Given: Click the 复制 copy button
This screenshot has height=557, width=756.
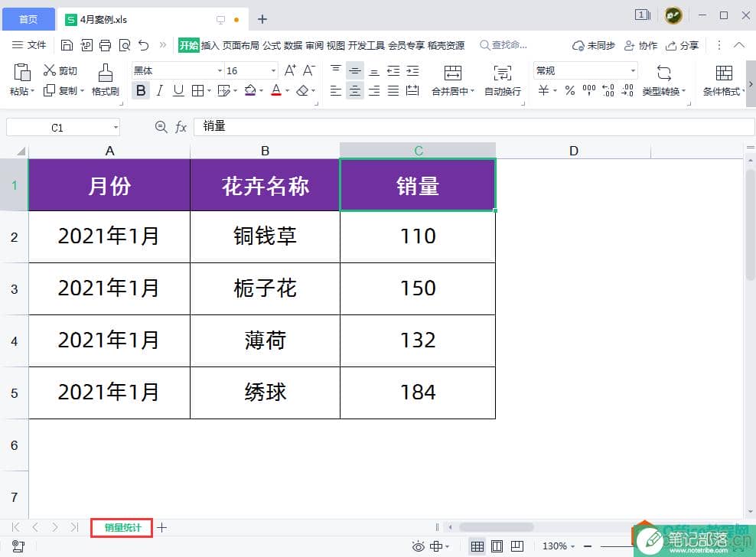Looking at the screenshot, I should (60, 90).
